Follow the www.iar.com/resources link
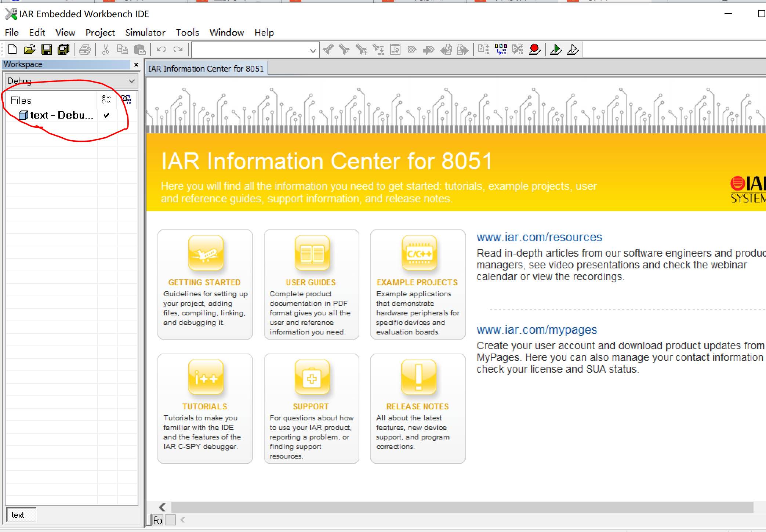 click(539, 238)
